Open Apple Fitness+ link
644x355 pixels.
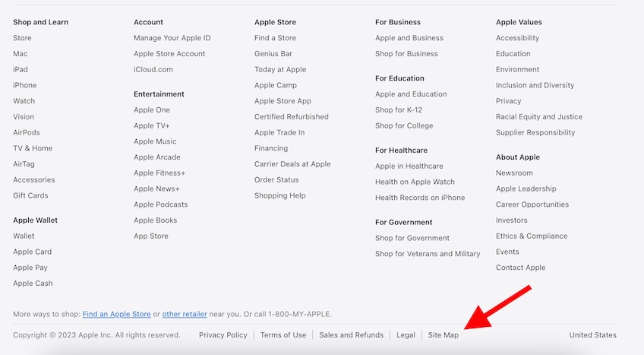click(x=159, y=173)
